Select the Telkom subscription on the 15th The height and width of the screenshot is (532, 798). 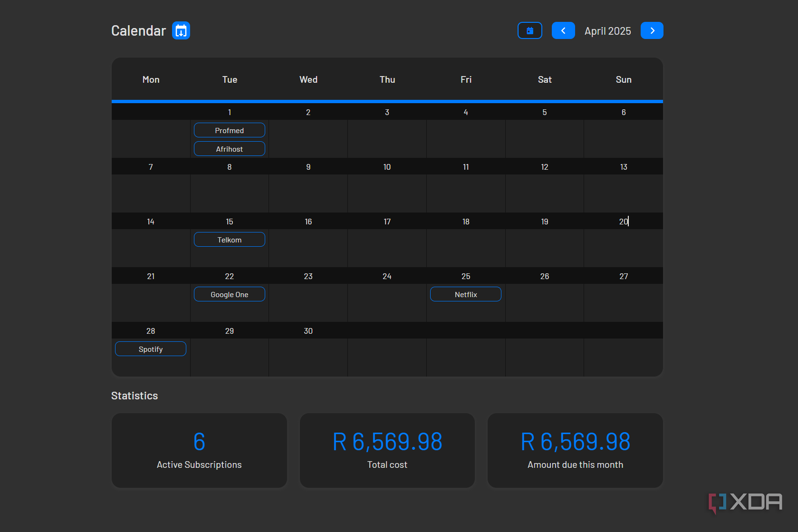[230, 240]
